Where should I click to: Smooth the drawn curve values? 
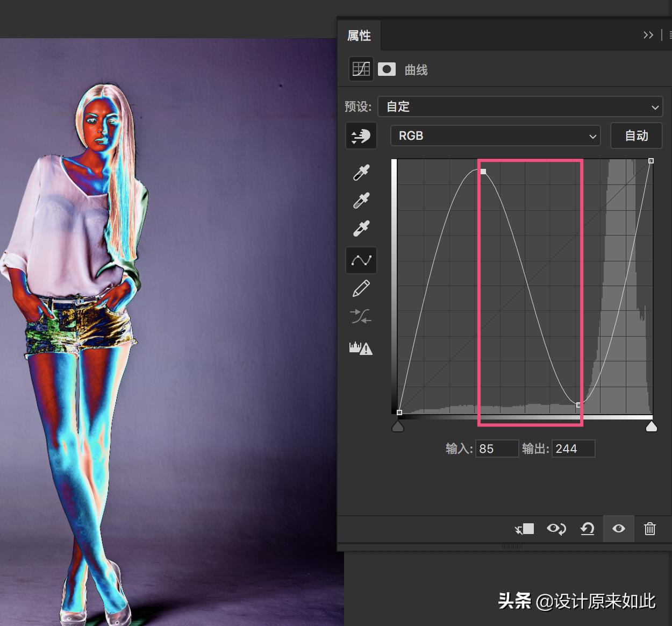361,317
